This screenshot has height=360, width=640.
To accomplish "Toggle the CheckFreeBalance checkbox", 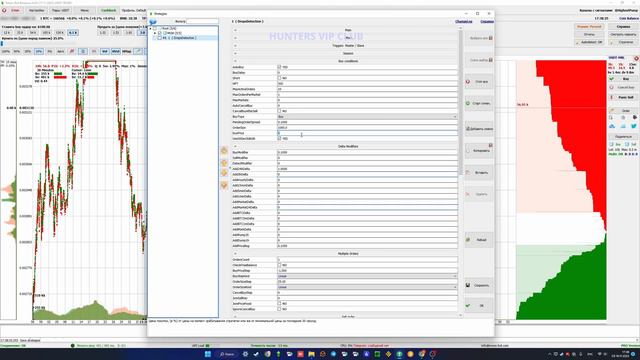I will 280,265.
